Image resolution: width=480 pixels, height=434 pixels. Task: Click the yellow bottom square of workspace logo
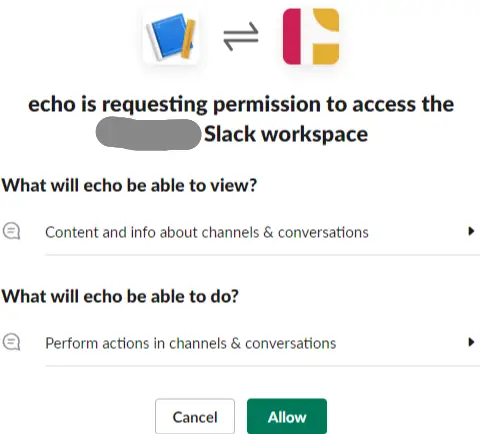[326, 54]
